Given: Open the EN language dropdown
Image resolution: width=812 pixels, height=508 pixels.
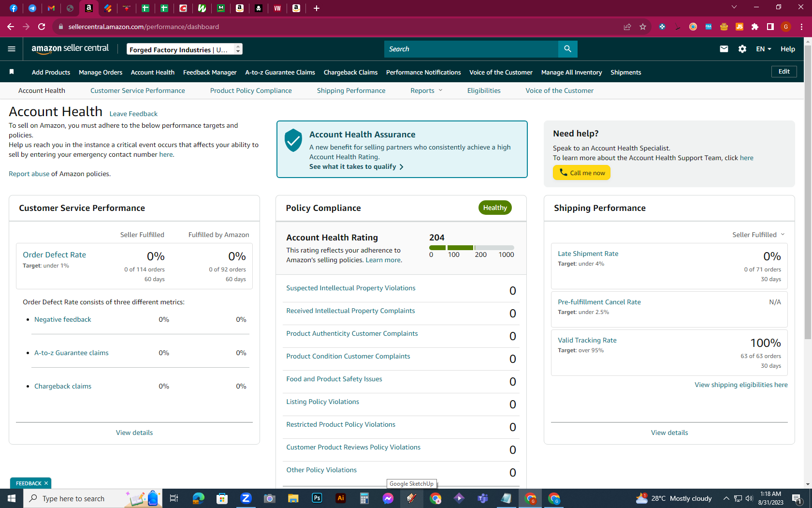Looking at the screenshot, I should click(x=764, y=49).
